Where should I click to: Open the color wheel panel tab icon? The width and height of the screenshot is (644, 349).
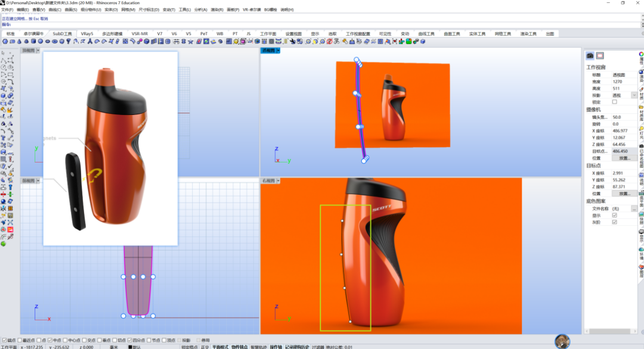[641, 54]
